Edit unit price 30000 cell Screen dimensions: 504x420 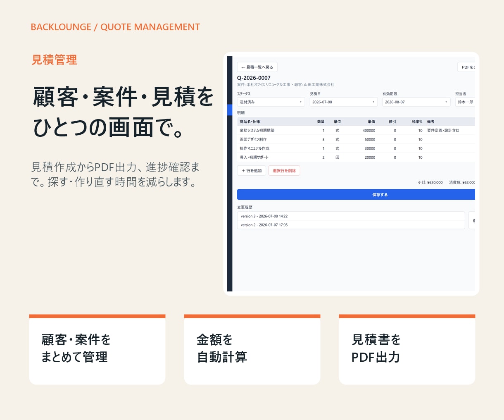(370, 148)
